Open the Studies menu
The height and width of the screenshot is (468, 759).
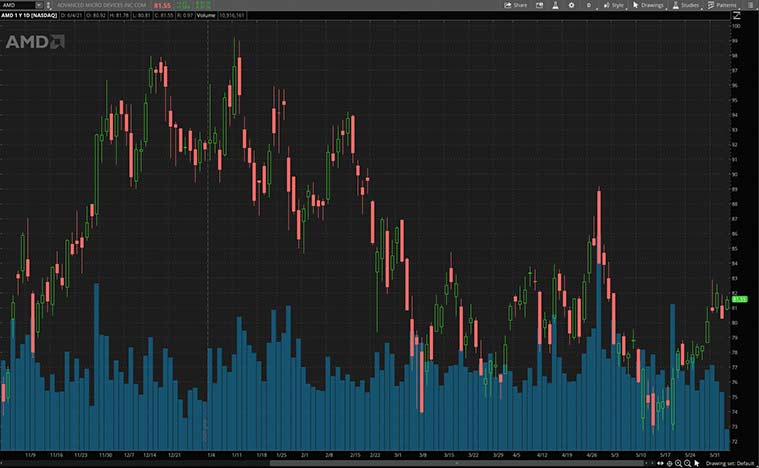click(x=686, y=5)
